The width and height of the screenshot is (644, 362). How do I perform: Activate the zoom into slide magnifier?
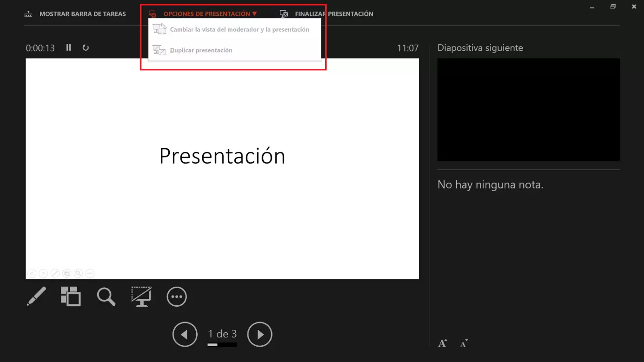(106, 296)
